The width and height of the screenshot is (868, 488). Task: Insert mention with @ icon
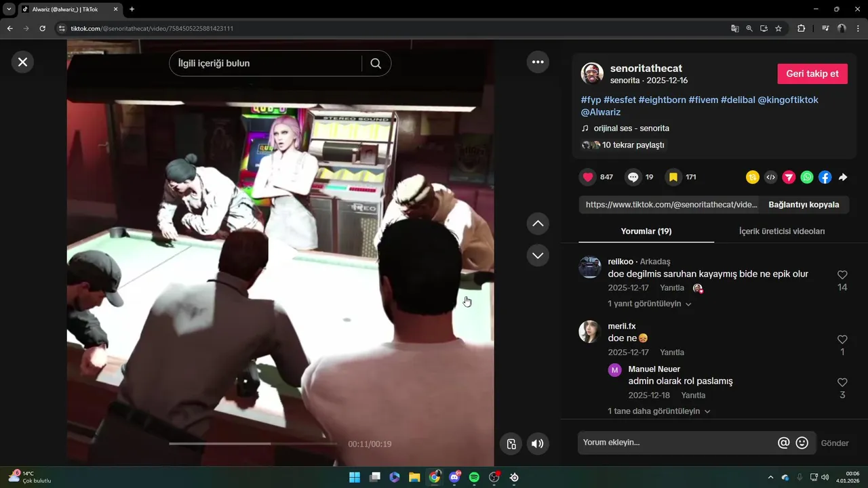click(783, 443)
